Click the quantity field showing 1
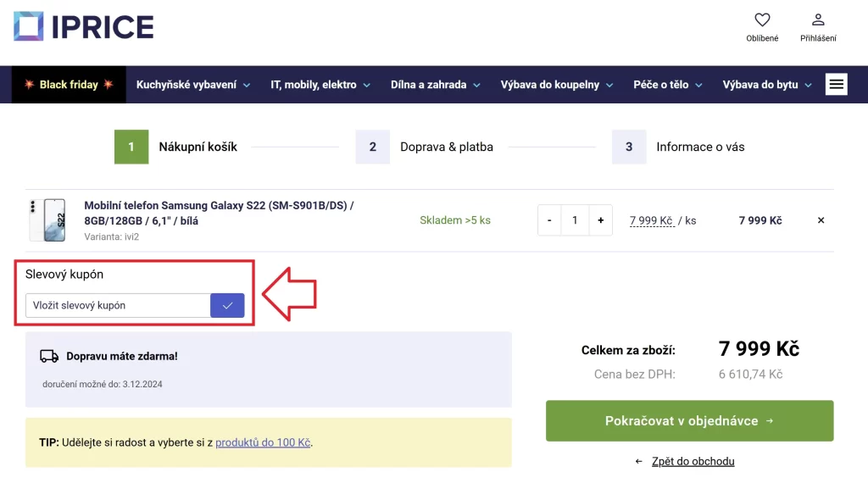The width and height of the screenshot is (868, 489). pyautogui.click(x=575, y=220)
